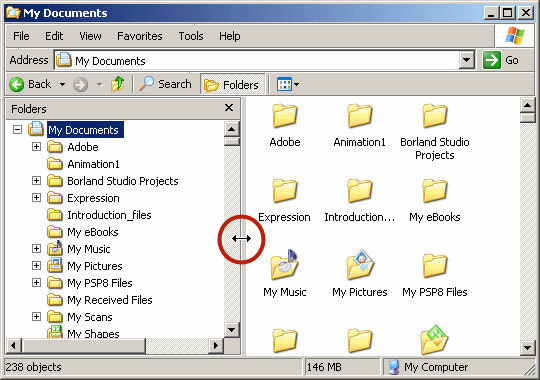Select the My Music folder icon in file view

tap(284, 265)
